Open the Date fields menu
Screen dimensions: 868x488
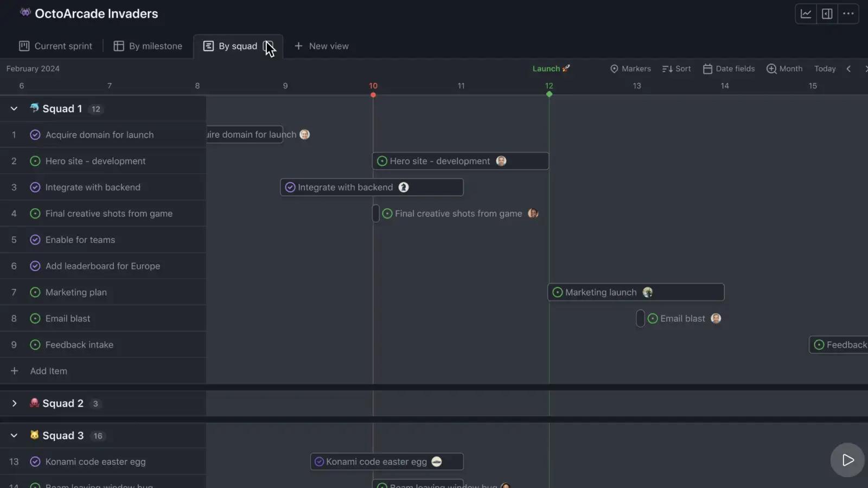729,69
